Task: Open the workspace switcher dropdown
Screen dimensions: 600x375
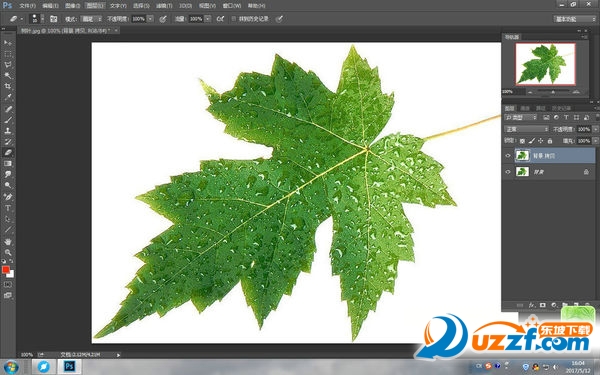Action: (x=575, y=19)
